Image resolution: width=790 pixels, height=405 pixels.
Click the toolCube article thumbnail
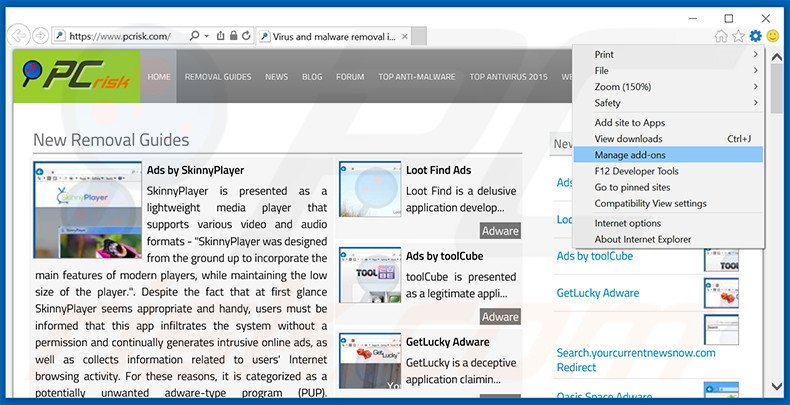370,275
